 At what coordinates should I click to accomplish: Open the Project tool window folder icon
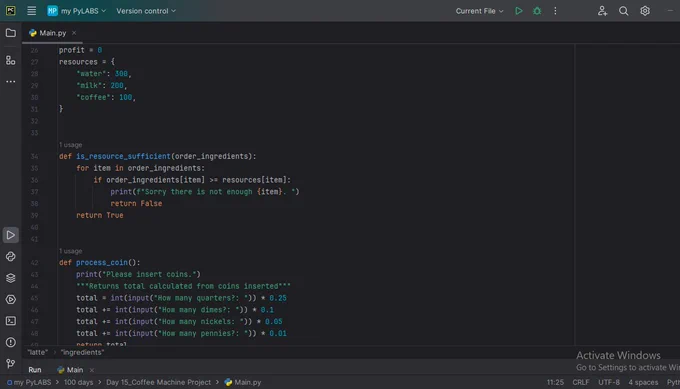point(10,33)
